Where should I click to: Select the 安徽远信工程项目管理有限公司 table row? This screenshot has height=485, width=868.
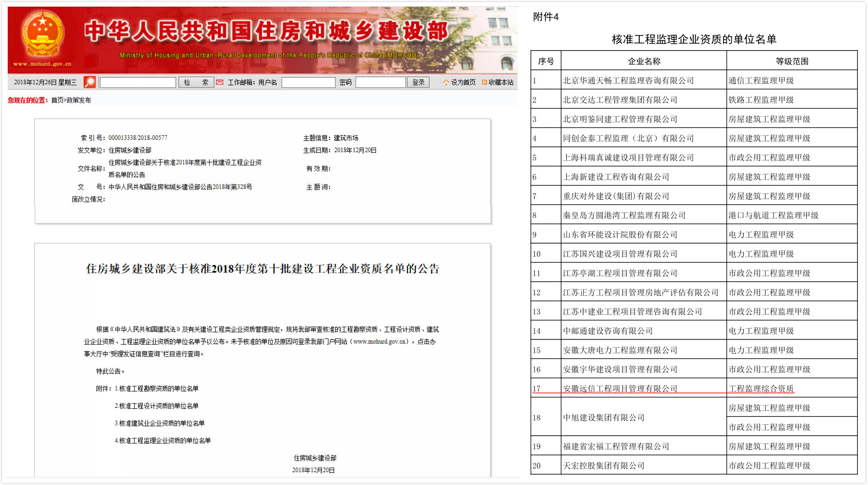[x=620, y=389]
